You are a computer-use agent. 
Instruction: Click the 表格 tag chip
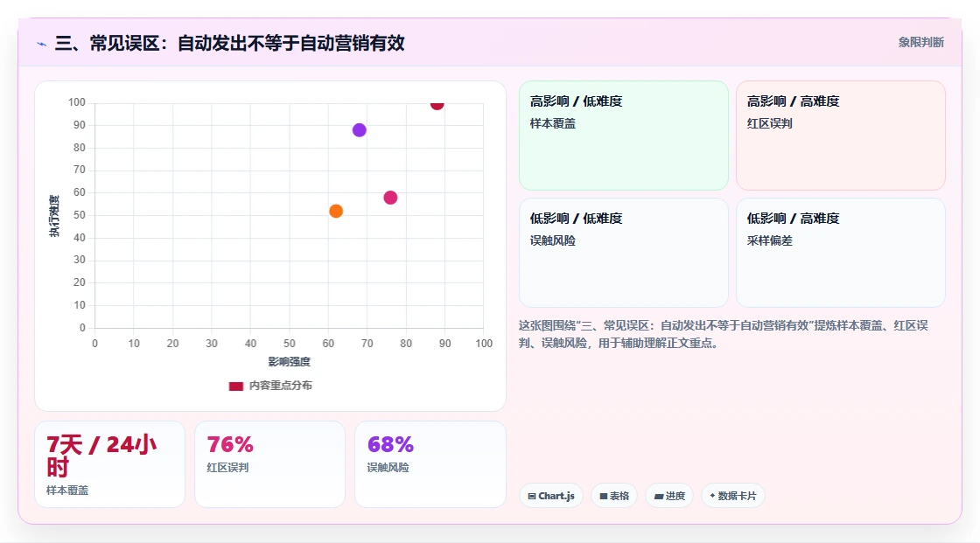coord(614,496)
